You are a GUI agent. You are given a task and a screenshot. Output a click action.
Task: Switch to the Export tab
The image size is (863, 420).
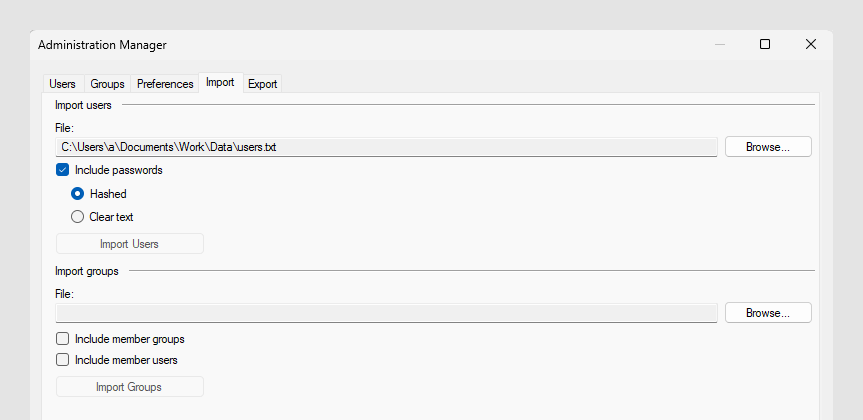click(263, 84)
